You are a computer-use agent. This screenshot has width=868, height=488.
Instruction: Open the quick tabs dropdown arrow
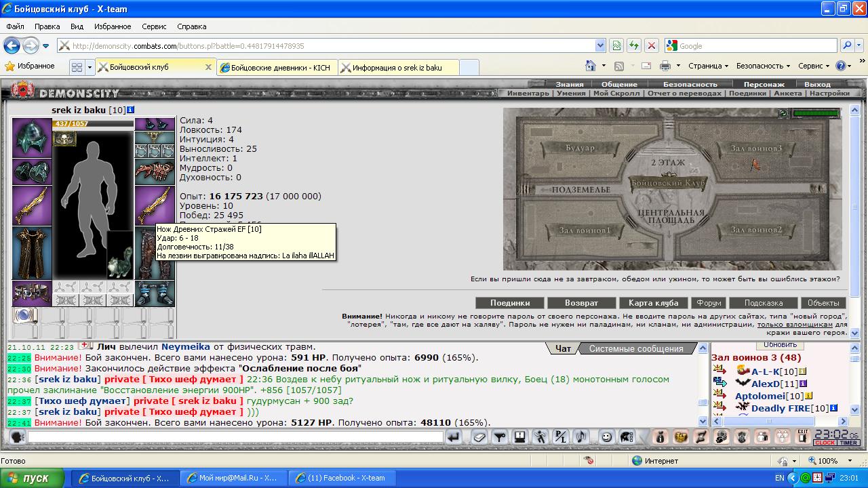pos(88,67)
